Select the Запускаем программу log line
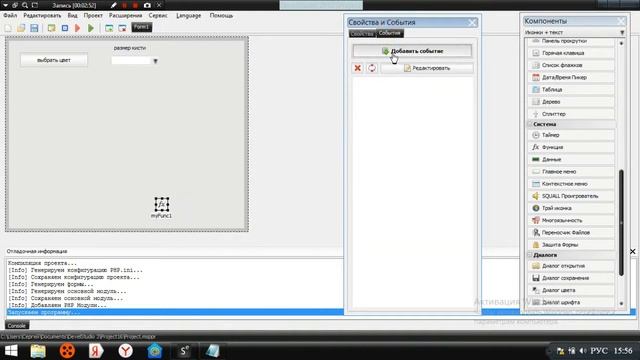 tap(176, 312)
